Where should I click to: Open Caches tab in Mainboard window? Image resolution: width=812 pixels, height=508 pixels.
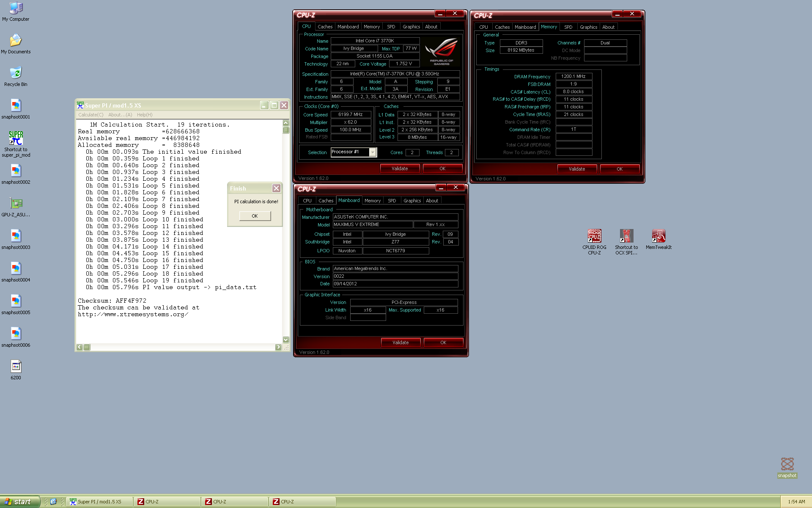pyautogui.click(x=326, y=201)
